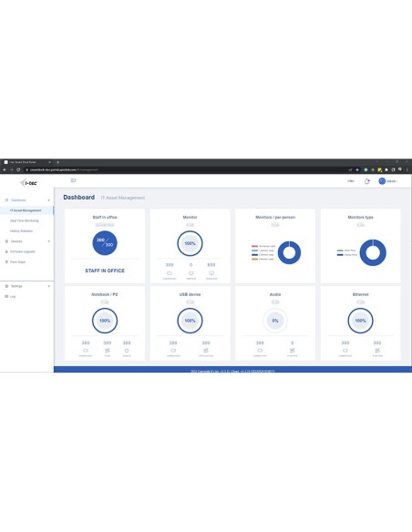Click the 0% gauge in Audio card

(x=275, y=321)
